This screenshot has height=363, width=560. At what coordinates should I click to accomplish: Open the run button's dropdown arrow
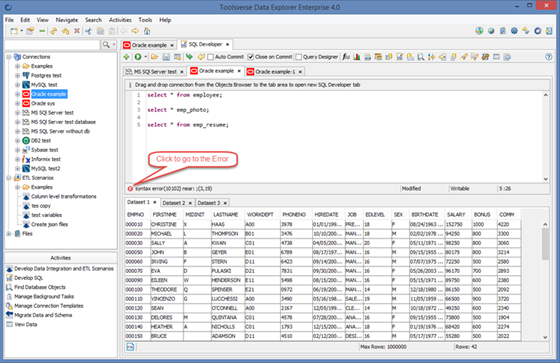pos(145,57)
